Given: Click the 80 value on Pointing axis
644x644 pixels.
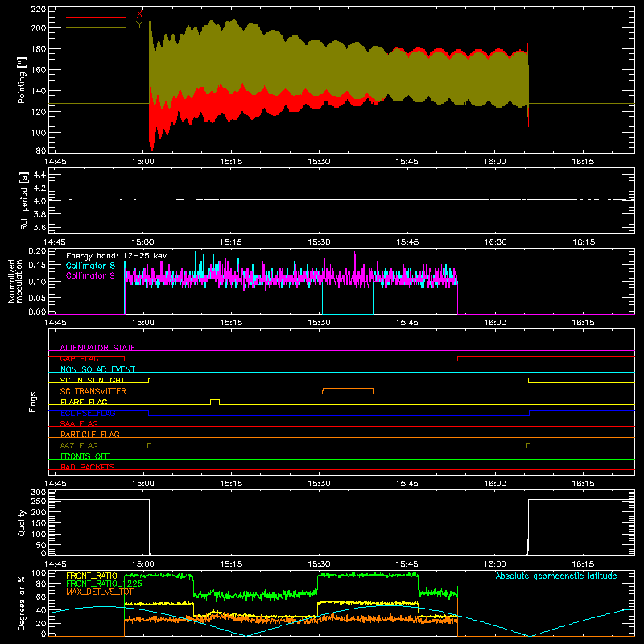Looking at the screenshot, I should [41, 151].
